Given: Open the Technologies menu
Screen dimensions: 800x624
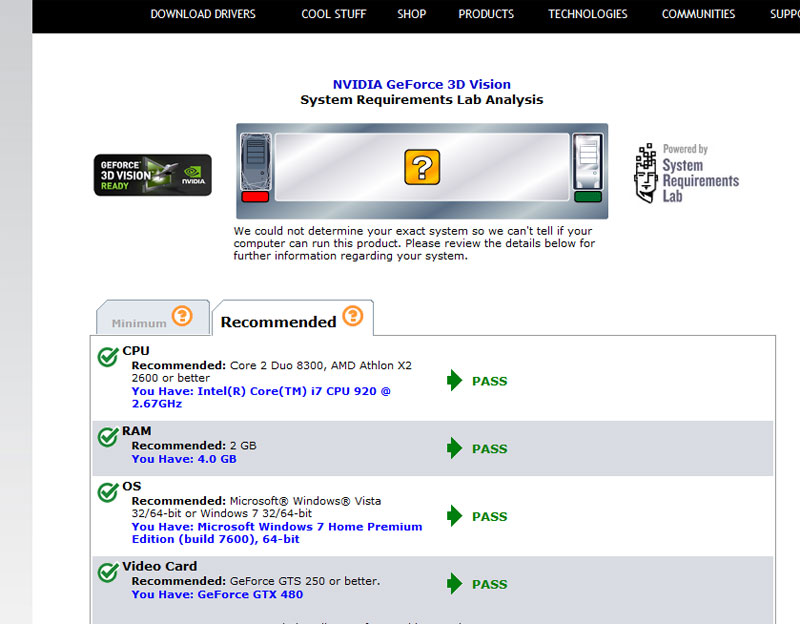Looking at the screenshot, I should pyautogui.click(x=588, y=14).
